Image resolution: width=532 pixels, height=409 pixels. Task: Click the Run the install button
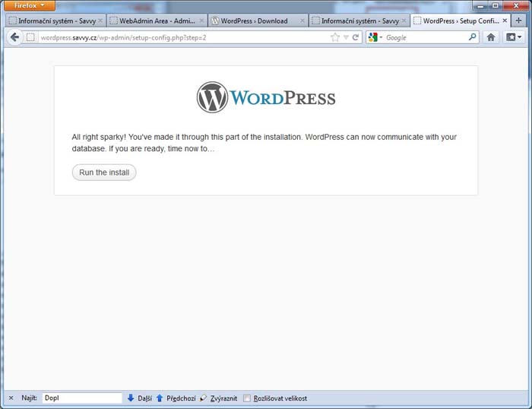click(x=104, y=173)
